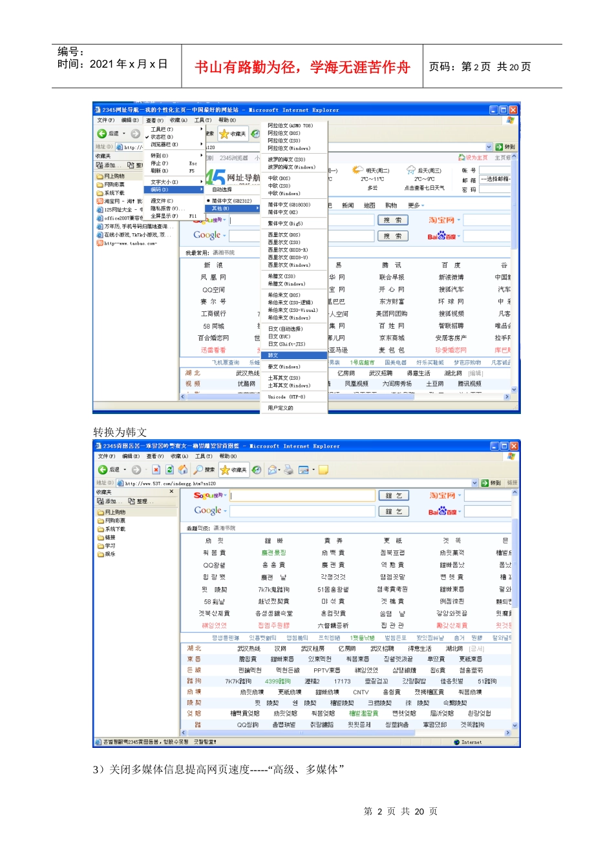Click Sogou search field in lower IE window
The width and height of the screenshot is (614, 868).
[x=302, y=495]
